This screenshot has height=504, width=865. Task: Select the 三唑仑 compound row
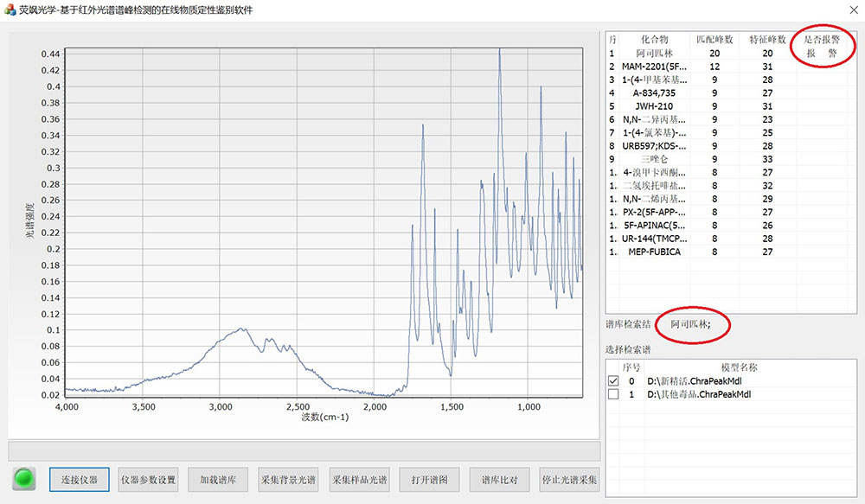pos(731,159)
